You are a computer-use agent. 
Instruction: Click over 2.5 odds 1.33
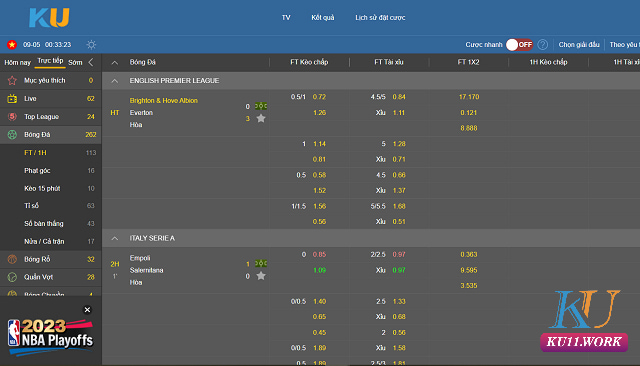pyautogui.click(x=399, y=302)
